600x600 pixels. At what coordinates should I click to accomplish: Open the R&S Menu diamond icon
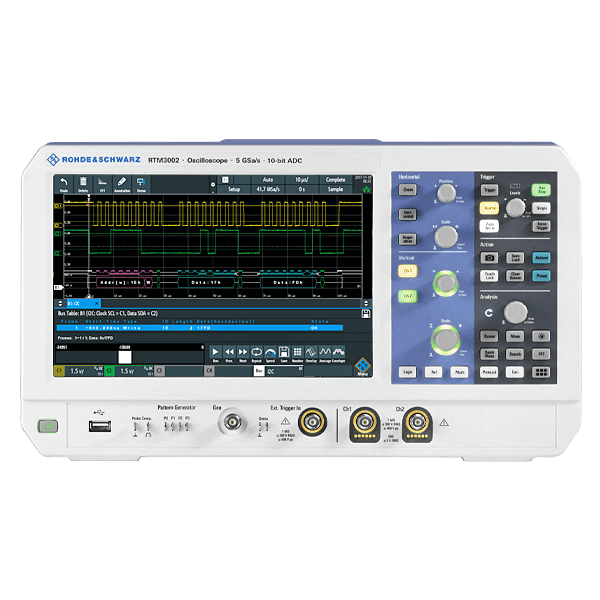362,366
